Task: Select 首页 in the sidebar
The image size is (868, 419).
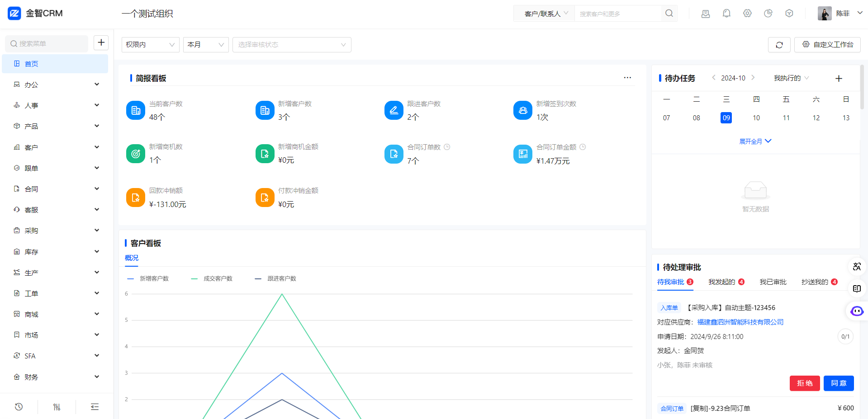Action: 55,64
